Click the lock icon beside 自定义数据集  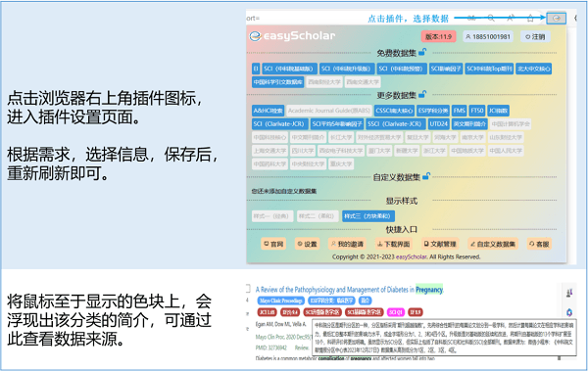pyautogui.click(x=426, y=176)
